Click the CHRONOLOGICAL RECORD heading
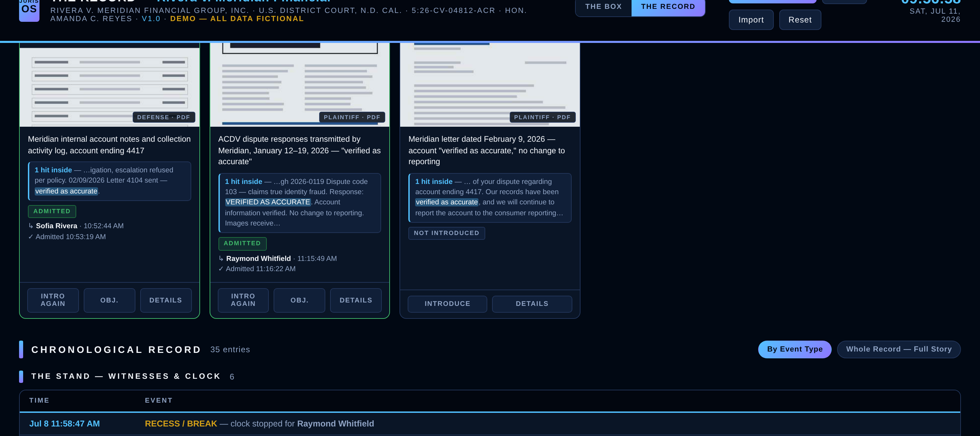This screenshot has width=980, height=436. coord(116,349)
